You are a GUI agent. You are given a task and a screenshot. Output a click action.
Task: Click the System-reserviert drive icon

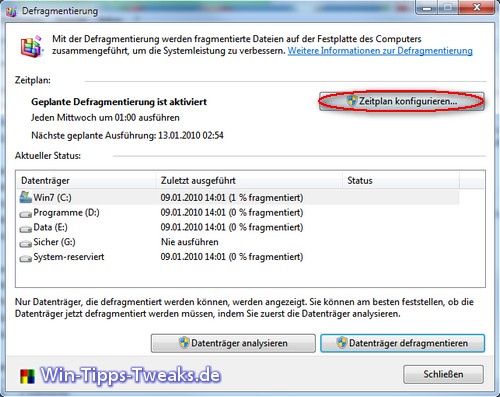(x=25, y=258)
